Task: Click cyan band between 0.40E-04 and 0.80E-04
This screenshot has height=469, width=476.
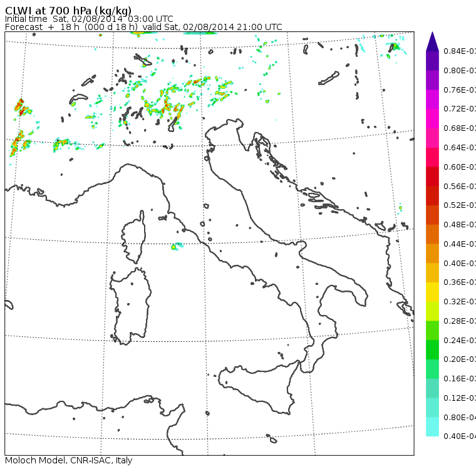Action: (432, 427)
